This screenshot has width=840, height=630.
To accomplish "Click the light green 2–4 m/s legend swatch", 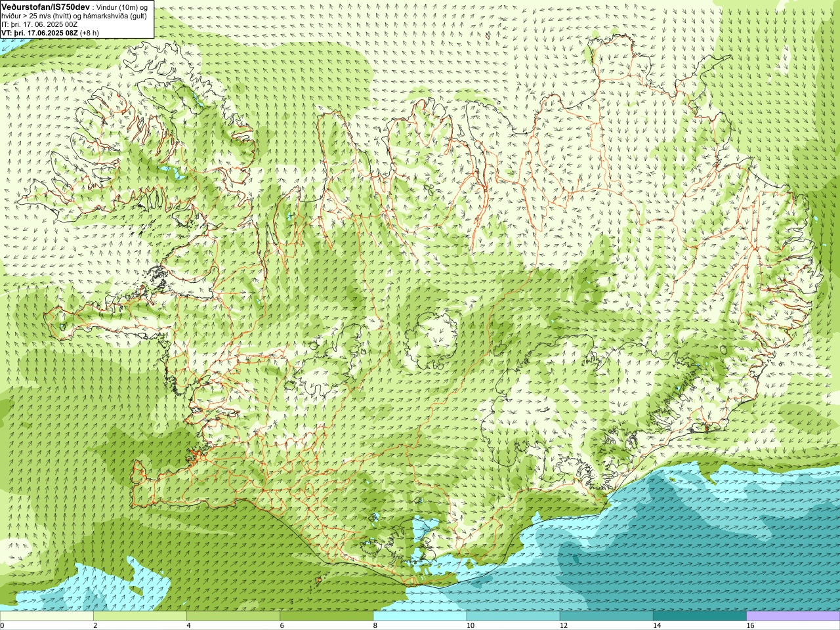I will point(140,616).
